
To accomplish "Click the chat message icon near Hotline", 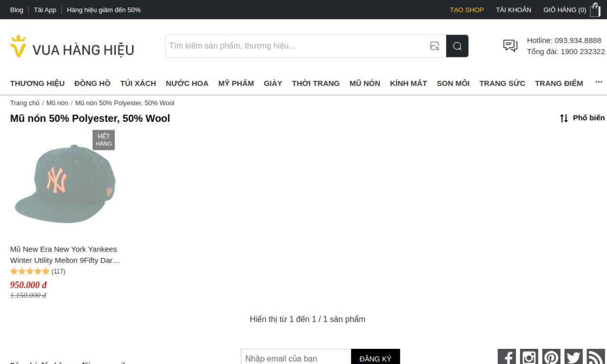I will pyautogui.click(x=510, y=45).
